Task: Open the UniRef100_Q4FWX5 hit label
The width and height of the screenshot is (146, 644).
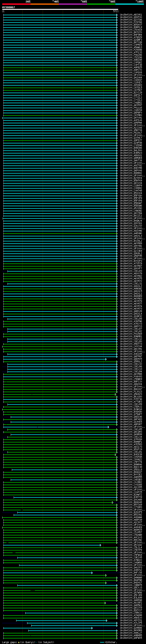Action: [131, 638]
